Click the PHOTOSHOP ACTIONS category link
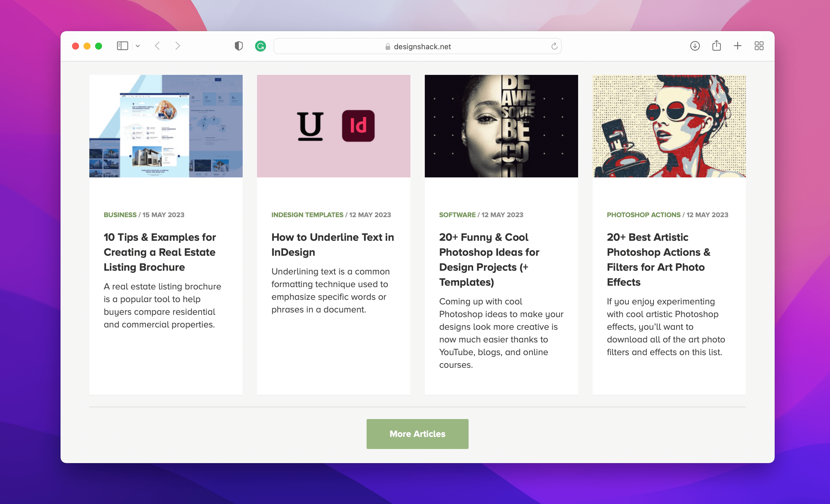 coord(643,215)
